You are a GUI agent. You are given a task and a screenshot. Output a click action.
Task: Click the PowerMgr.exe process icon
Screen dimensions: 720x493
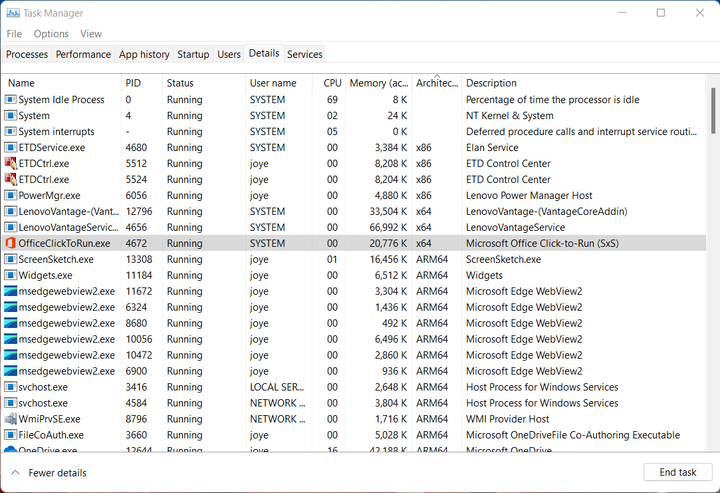(10, 196)
